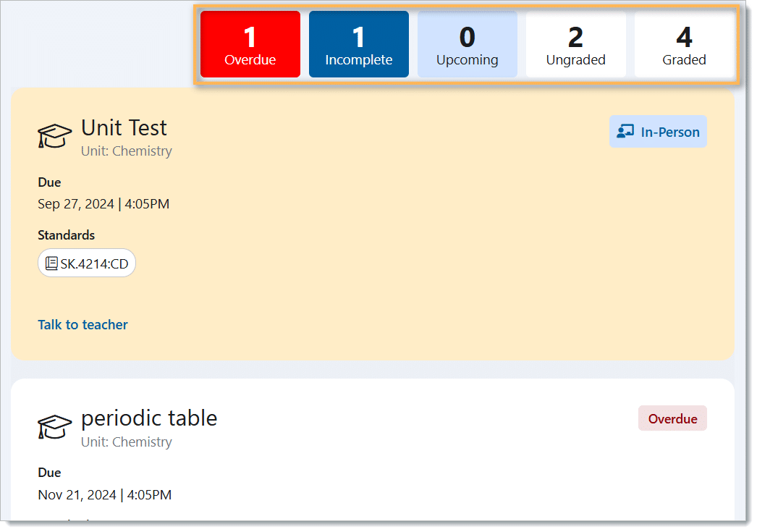
Task: Click the Sep 27, 2024 due date
Action: click(103, 204)
